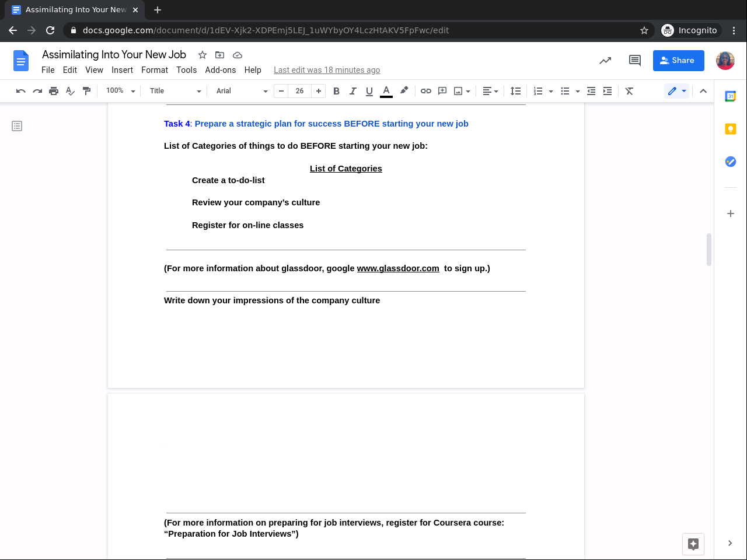Go to the Docs home icon
Screen dimensions: 747x560
tap(21, 61)
